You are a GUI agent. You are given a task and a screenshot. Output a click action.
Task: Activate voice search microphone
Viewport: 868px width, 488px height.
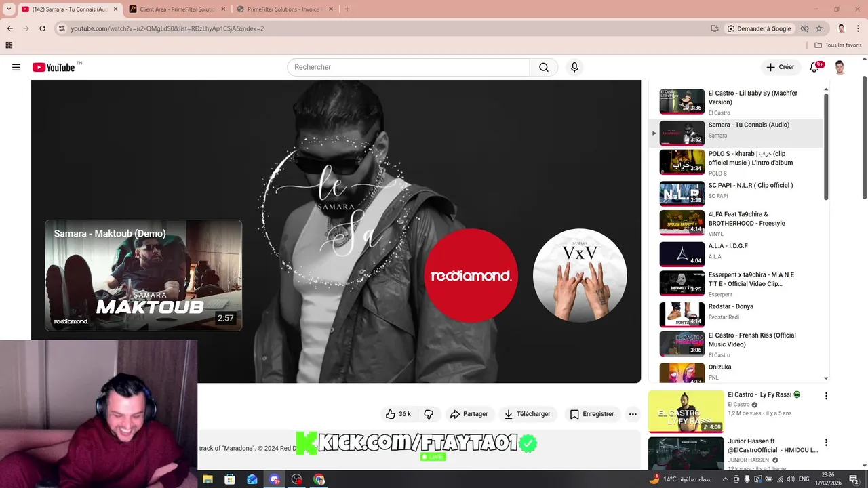coord(574,67)
